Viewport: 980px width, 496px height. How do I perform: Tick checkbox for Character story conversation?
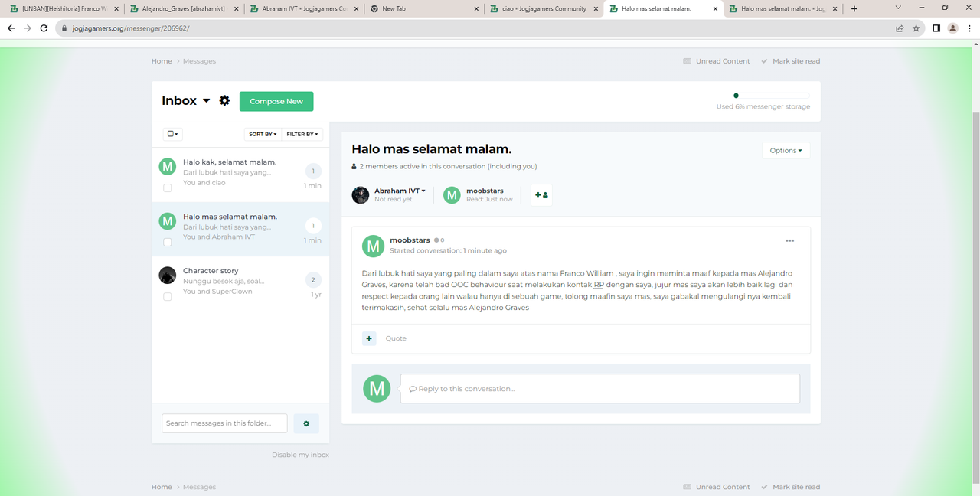pyautogui.click(x=167, y=296)
